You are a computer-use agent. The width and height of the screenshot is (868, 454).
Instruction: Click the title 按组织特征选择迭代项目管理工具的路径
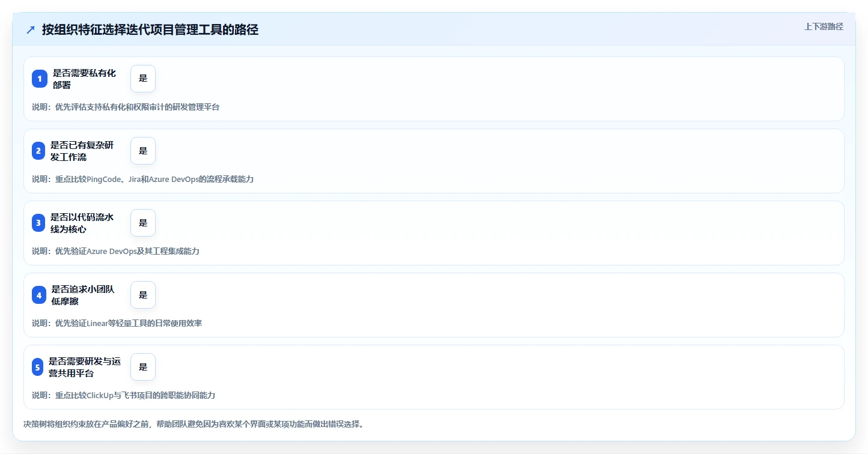(150, 30)
